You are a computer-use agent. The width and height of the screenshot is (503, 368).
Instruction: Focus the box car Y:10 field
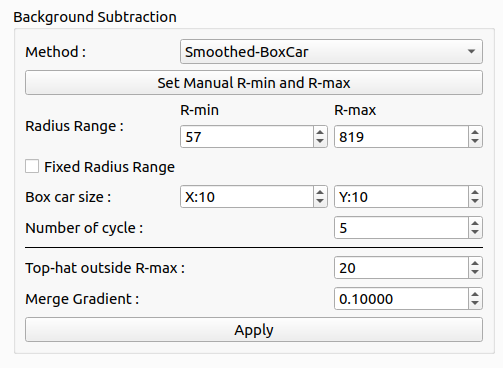pyautogui.click(x=401, y=197)
